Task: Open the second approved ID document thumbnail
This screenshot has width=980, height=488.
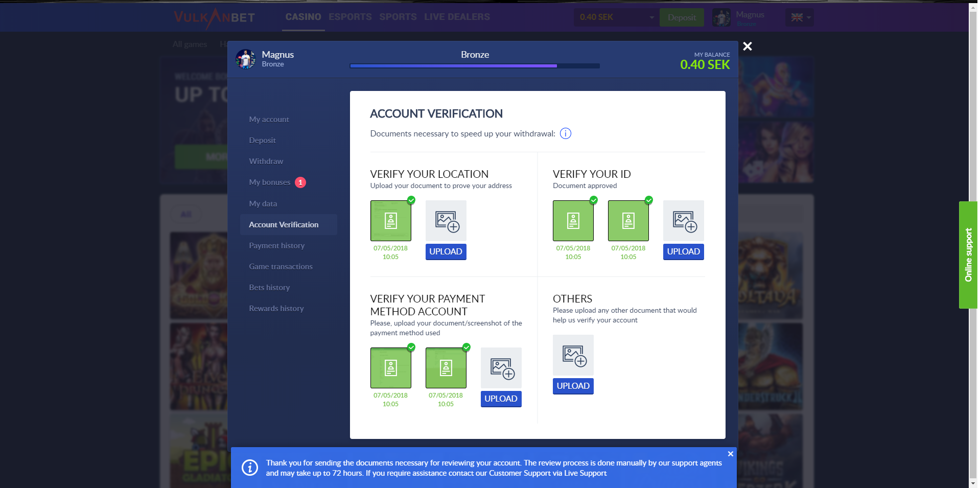Action: click(x=628, y=221)
